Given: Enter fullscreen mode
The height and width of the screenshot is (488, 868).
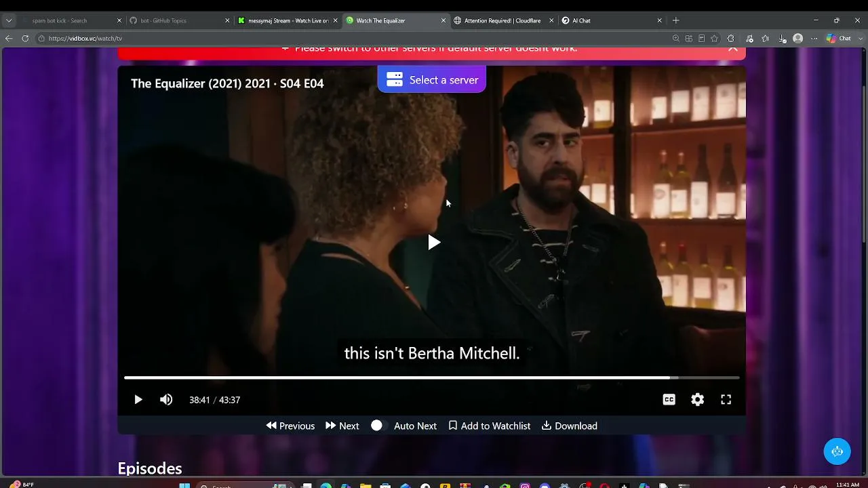Looking at the screenshot, I should pyautogui.click(x=726, y=400).
